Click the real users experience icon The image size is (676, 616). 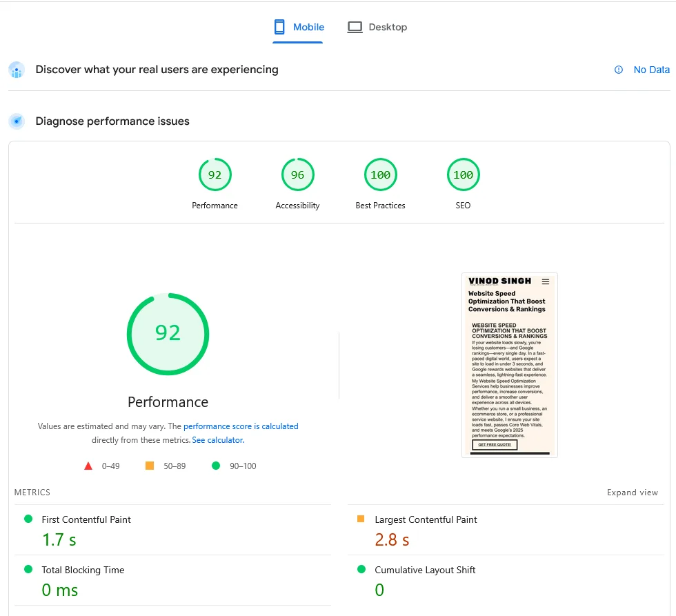click(x=17, y=70)
